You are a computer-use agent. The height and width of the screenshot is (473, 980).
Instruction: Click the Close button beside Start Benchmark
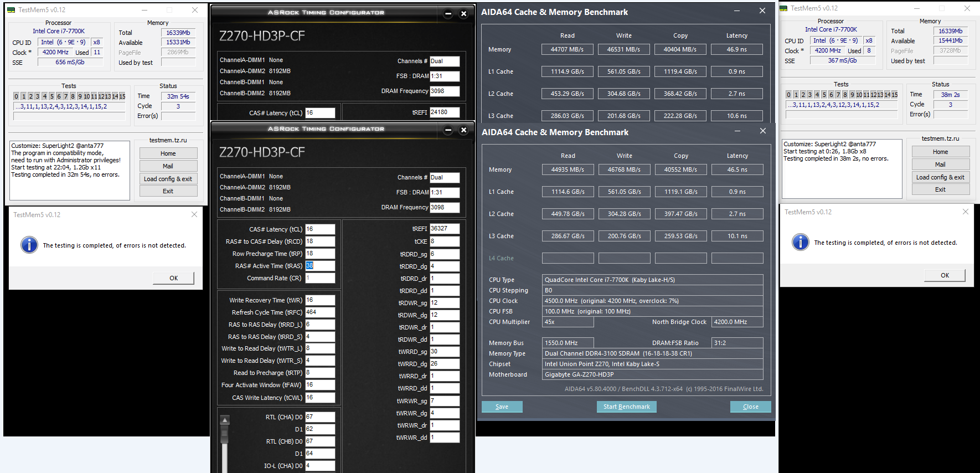point(751,407)
